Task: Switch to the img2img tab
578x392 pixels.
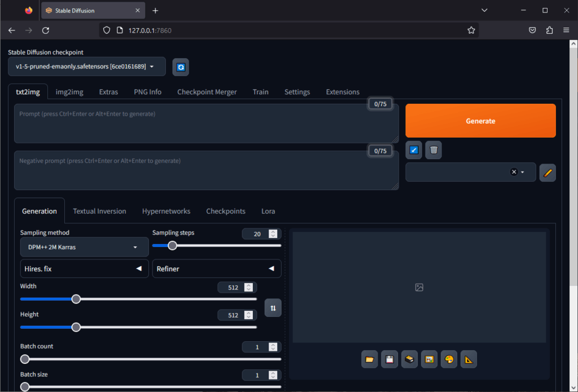Action: click(69, 92)
